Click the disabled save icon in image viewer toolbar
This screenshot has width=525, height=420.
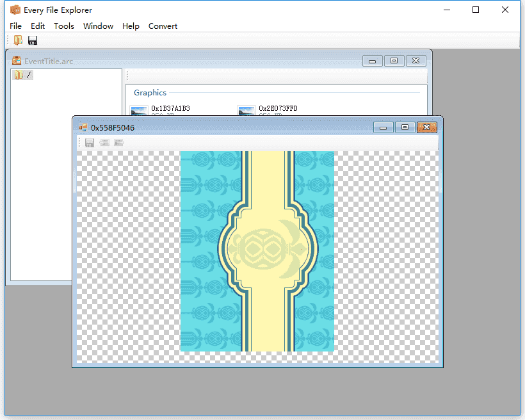(x=90, y=143)
